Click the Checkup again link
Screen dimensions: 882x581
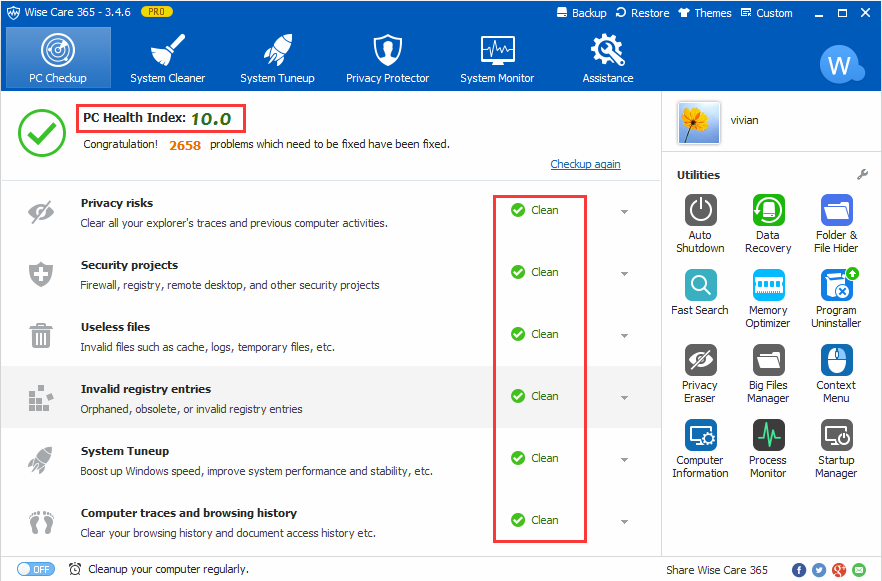coord(585,164)
